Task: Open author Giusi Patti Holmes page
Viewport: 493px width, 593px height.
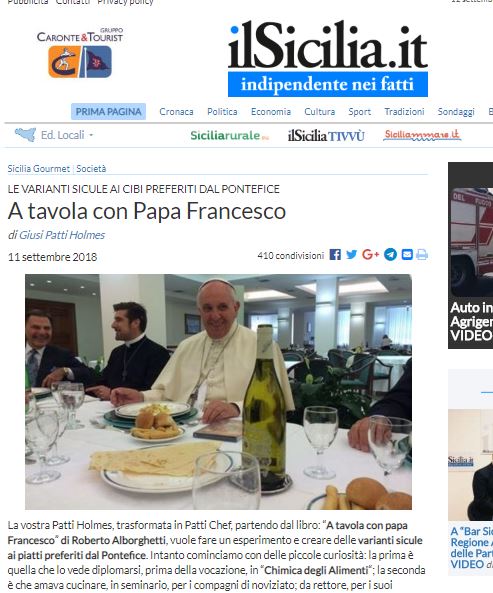Action: click(x=62, y=235)
